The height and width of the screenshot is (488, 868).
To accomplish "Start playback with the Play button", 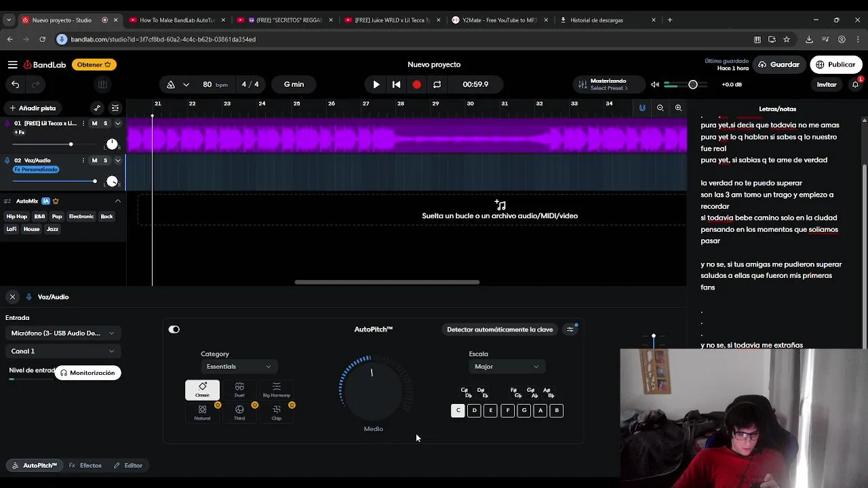I will 376,84.
